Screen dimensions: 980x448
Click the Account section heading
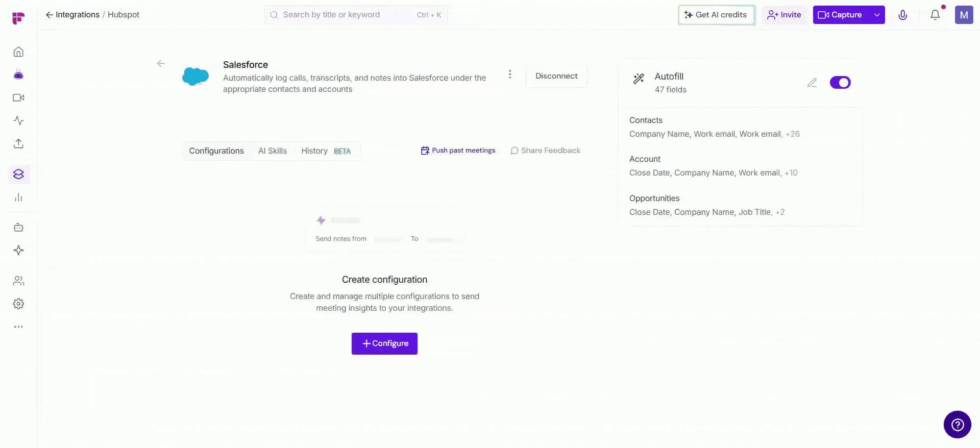(x=645, y=159)
